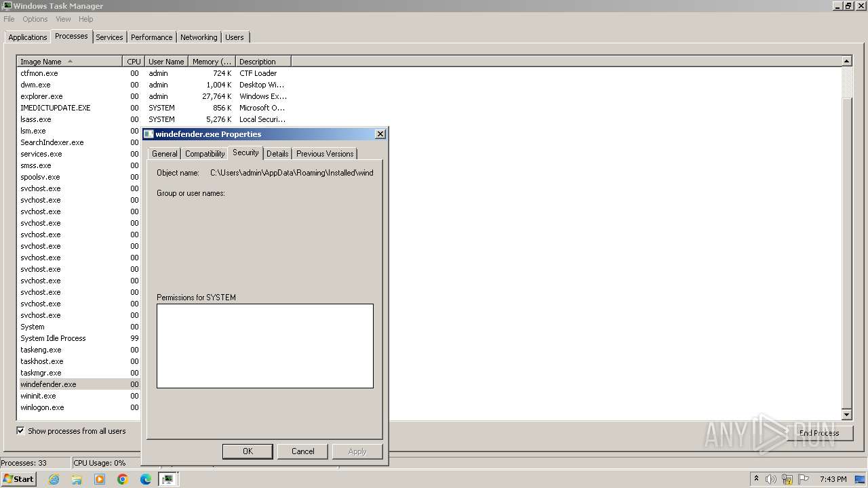Screen dimensions: 868x488
Task: Click OK in the Properties dialog
Action: pos(248,451)
